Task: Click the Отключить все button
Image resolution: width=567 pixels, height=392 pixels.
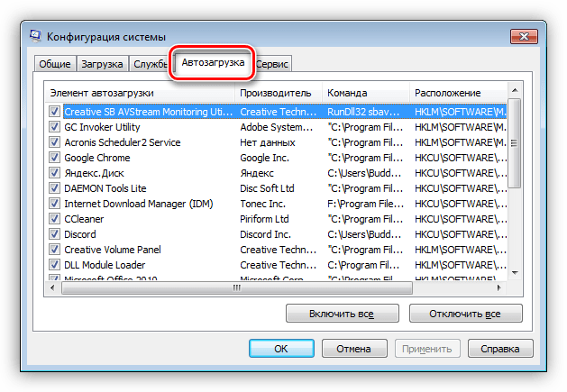Action: click(465, 314)
